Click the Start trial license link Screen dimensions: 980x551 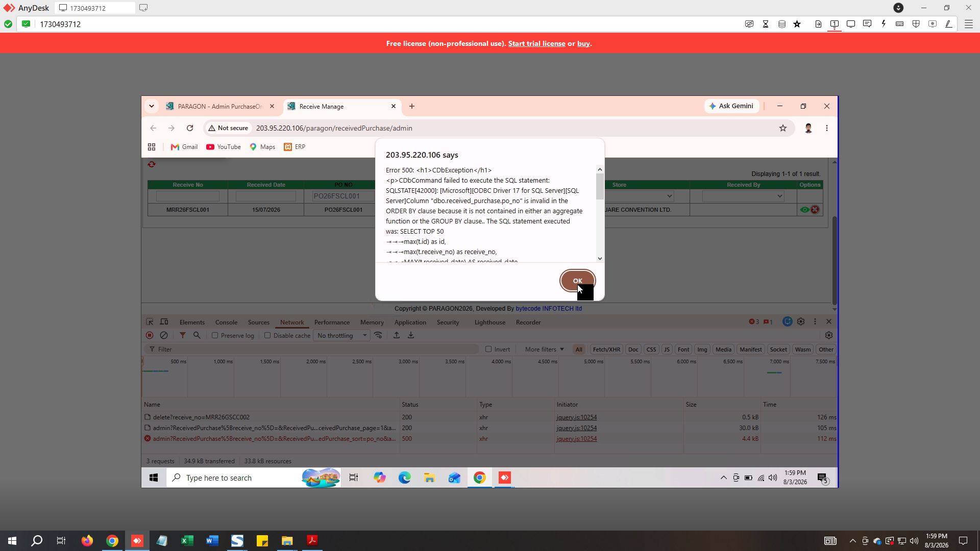536,43
